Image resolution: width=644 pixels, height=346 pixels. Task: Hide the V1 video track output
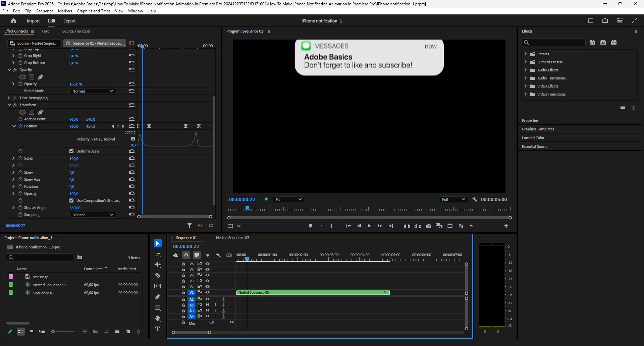click(208, 292)
